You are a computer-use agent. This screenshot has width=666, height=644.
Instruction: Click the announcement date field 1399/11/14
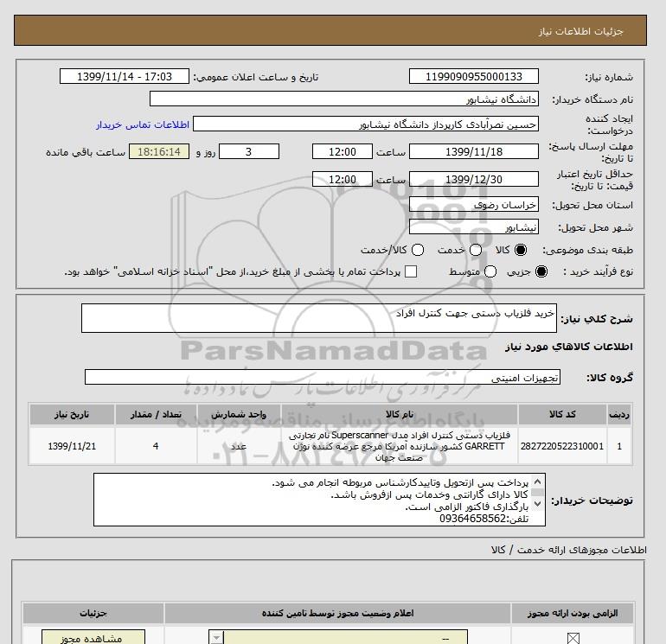click(125, 77)
